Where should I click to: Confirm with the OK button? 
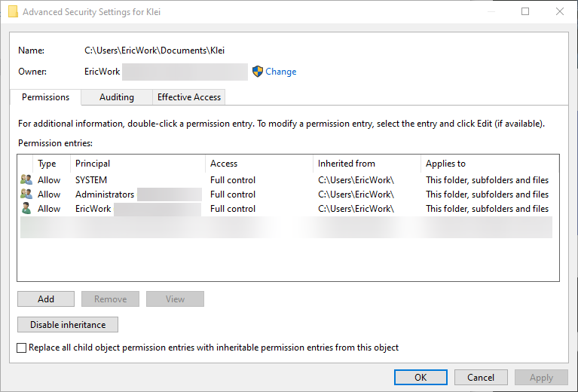click(x=421, y=378)
